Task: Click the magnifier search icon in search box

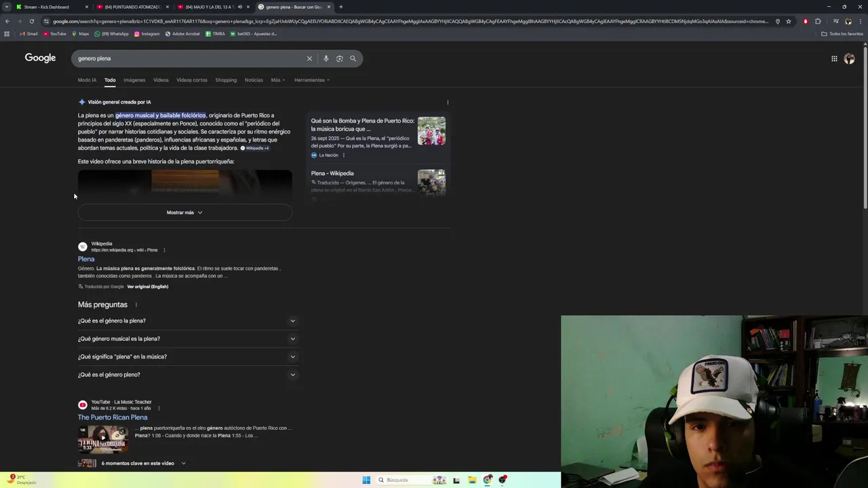Action: [353, 58]
